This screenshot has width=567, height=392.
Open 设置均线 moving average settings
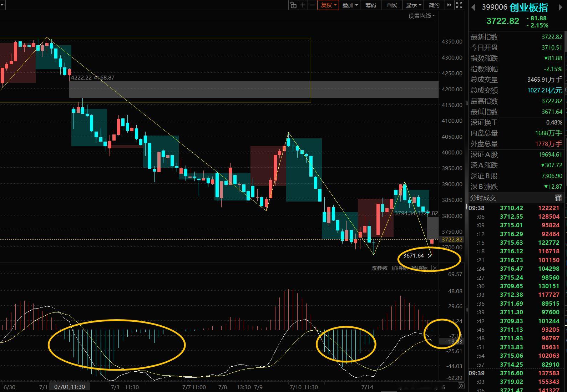tap(421, 16)
